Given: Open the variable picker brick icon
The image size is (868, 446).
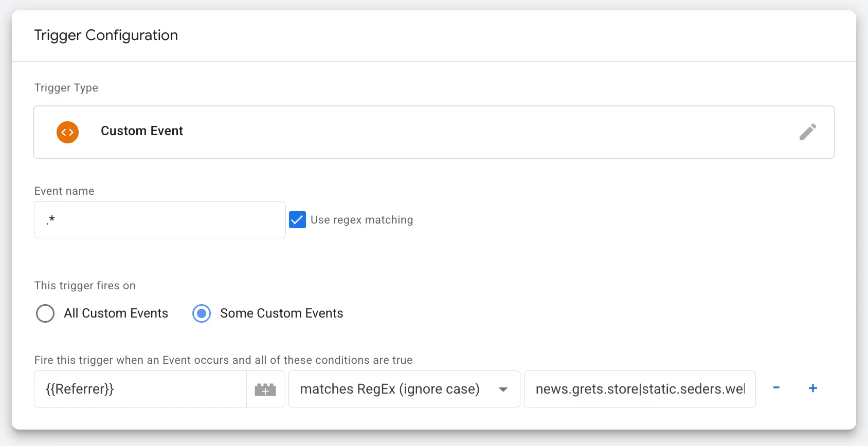Looking at the screenshot, I should (x=265, y=389).
